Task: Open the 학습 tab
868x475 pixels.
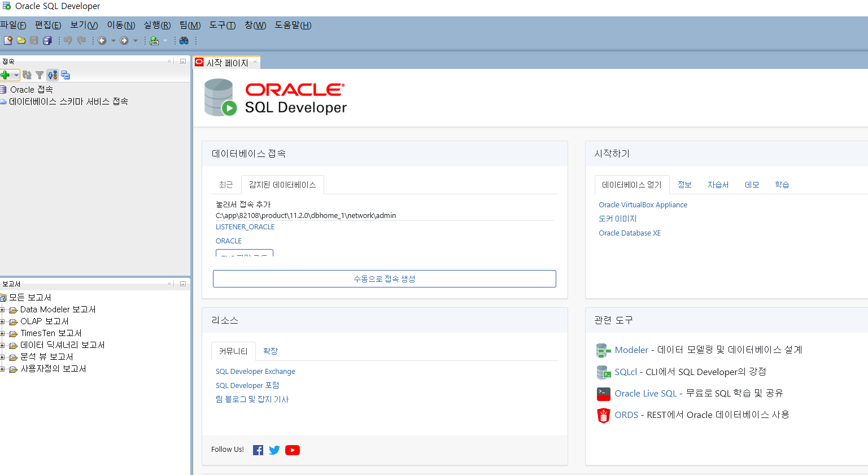Action: pyautogui.click(x=782, y=185)
